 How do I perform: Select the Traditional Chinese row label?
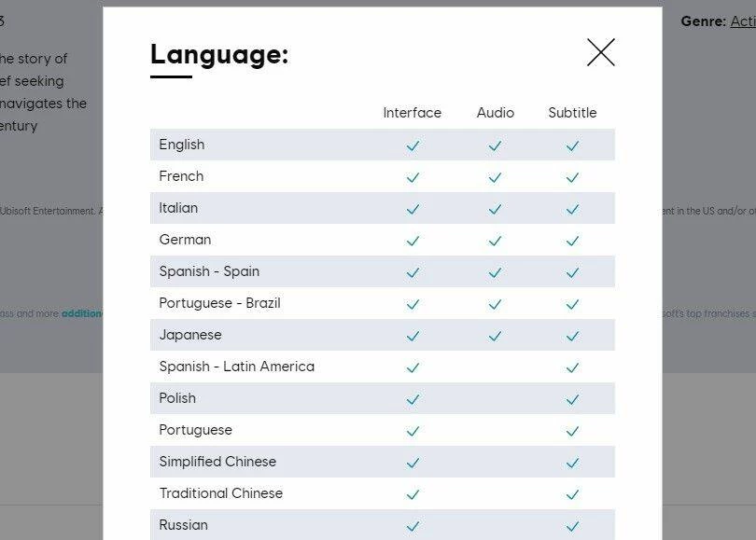point(220,493)
